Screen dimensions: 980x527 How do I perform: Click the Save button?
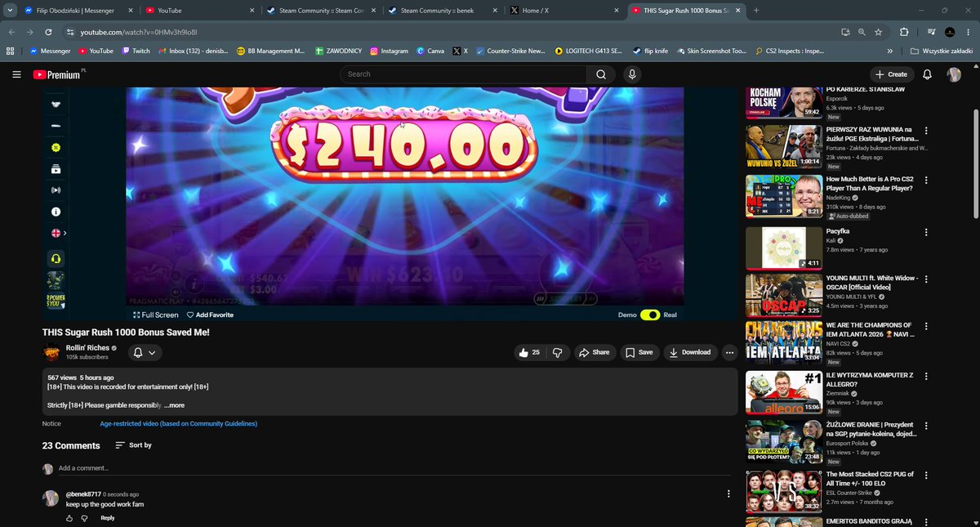pyautogui.click(x=639, y=352)
